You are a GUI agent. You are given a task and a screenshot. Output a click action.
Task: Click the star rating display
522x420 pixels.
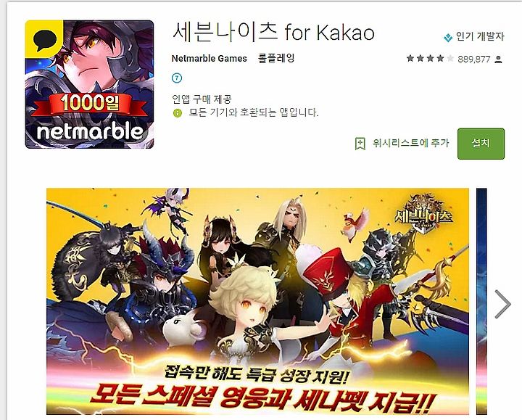point(430,59)
